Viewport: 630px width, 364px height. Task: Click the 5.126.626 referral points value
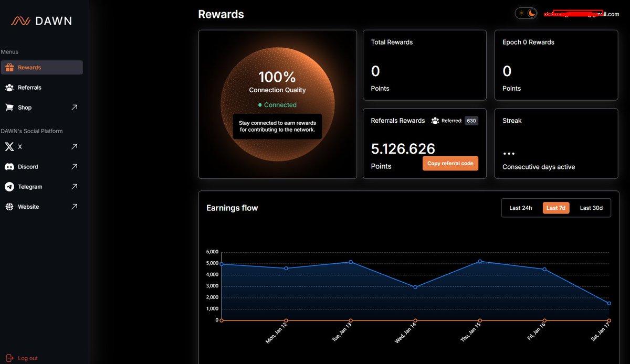(x=403, y=149)
